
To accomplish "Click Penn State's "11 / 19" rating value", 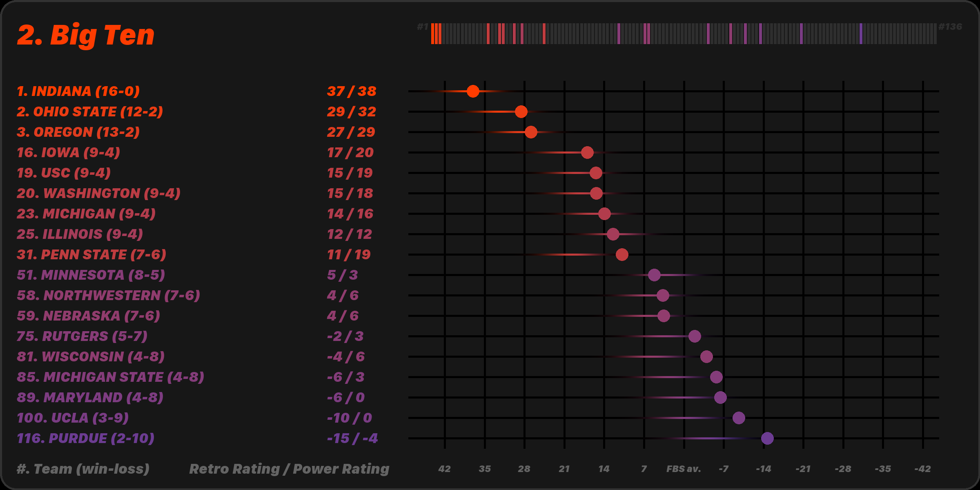I will pyautogui.click(x=349, y=254).
